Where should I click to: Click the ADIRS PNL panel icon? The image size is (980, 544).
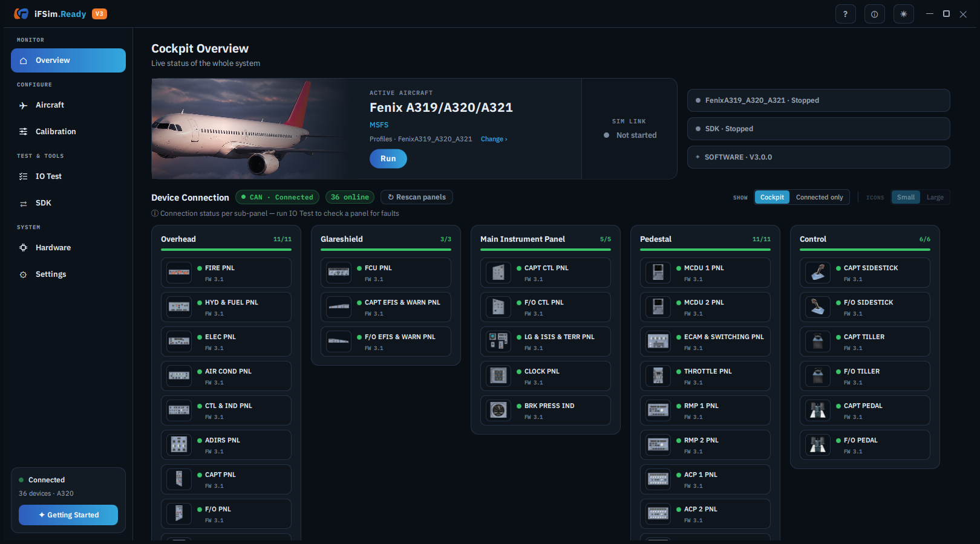coord(179,445)
